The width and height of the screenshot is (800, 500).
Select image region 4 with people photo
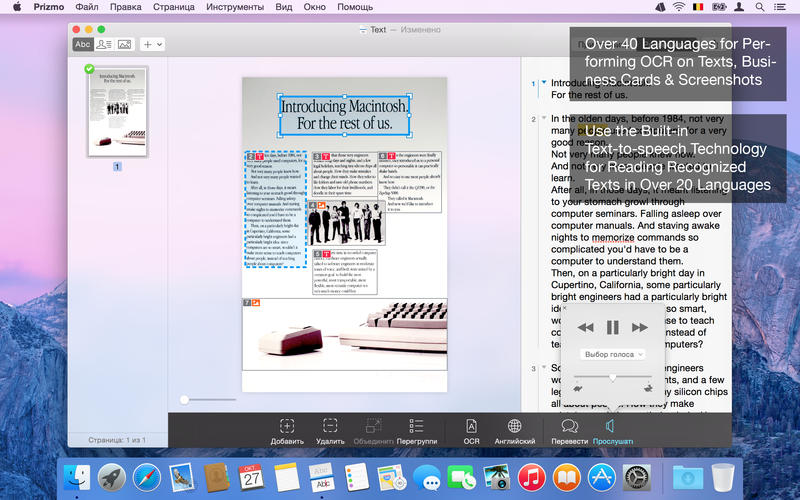tap(346, 222)
